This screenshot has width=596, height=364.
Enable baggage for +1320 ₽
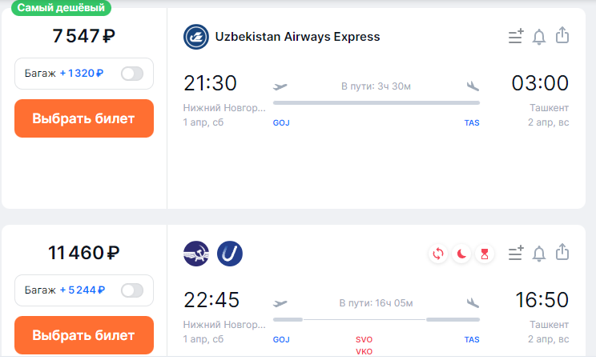point(132,74)
